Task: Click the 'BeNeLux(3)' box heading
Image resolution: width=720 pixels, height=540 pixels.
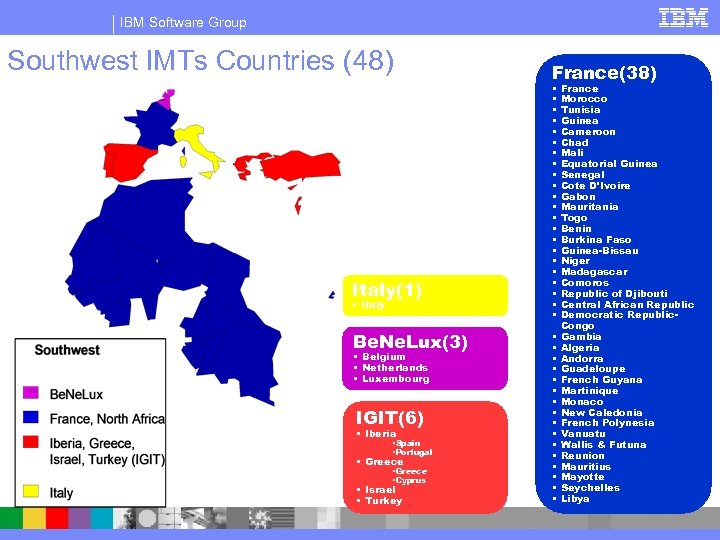Action: pos(410,342)
